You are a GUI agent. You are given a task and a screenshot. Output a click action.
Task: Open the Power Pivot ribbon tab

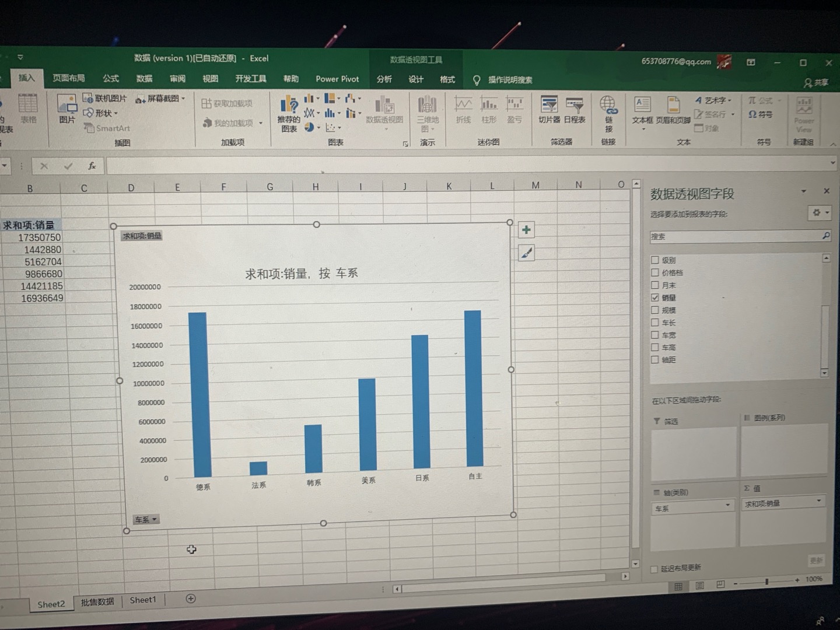point(337,79)
